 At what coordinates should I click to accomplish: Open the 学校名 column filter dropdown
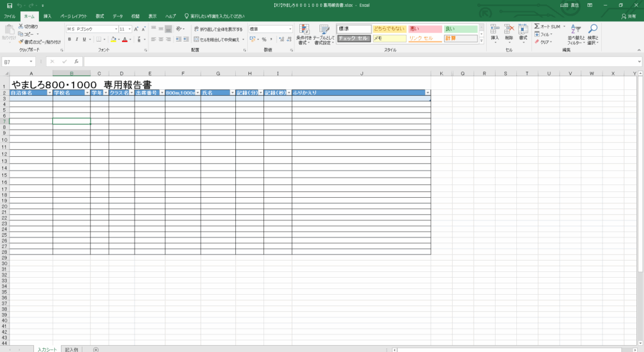(86, 93)
